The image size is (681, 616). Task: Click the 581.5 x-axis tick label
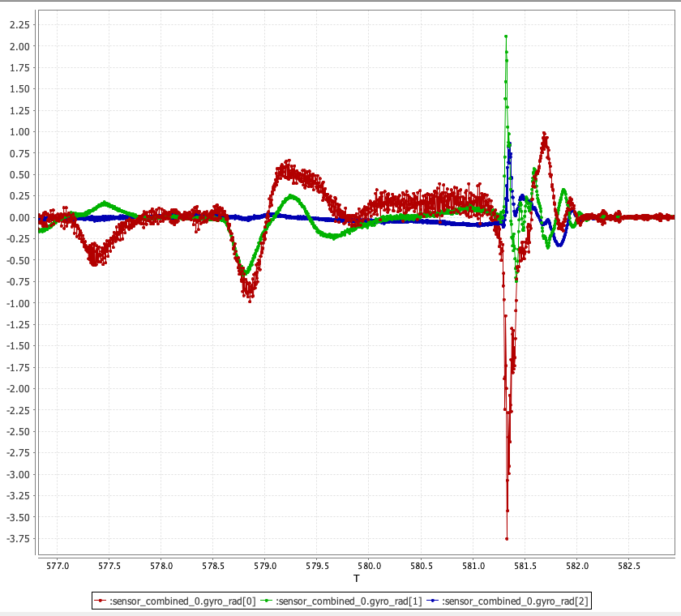pyautogui.click(x=525, y=566)
